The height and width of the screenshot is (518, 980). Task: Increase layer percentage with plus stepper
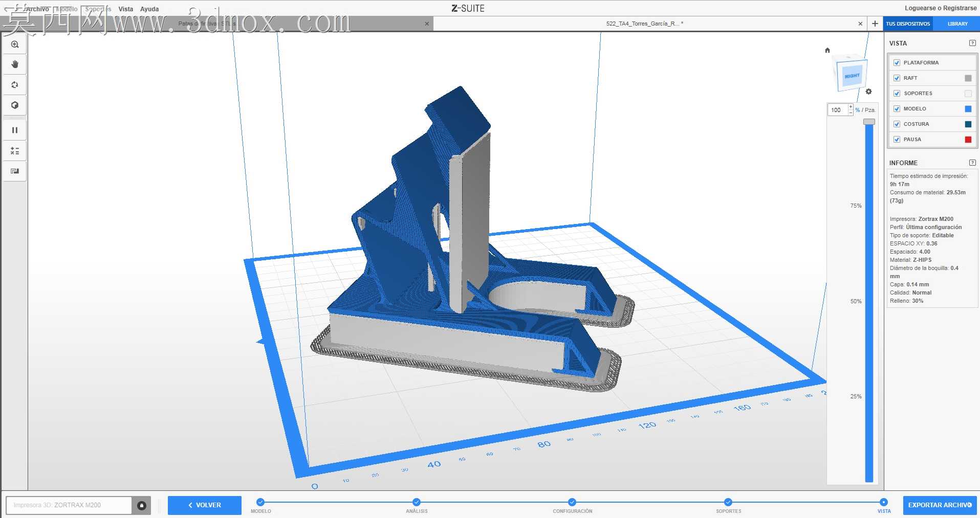851,107
